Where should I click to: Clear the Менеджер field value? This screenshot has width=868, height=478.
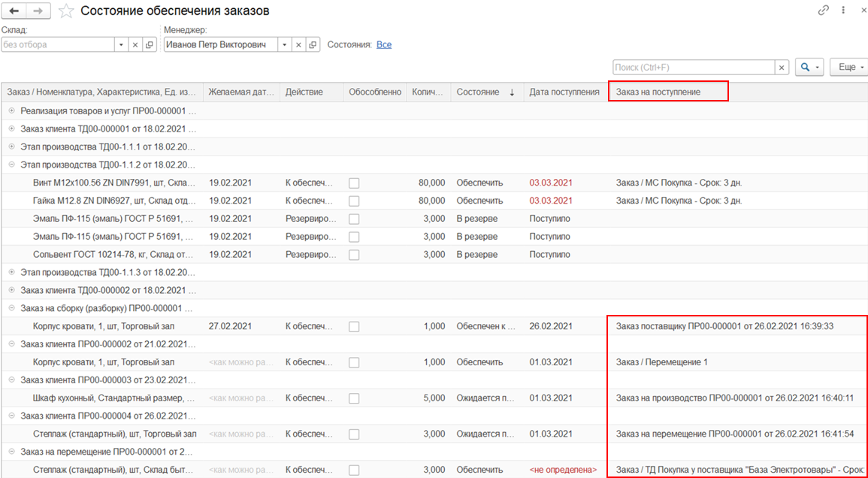(299, 45)
